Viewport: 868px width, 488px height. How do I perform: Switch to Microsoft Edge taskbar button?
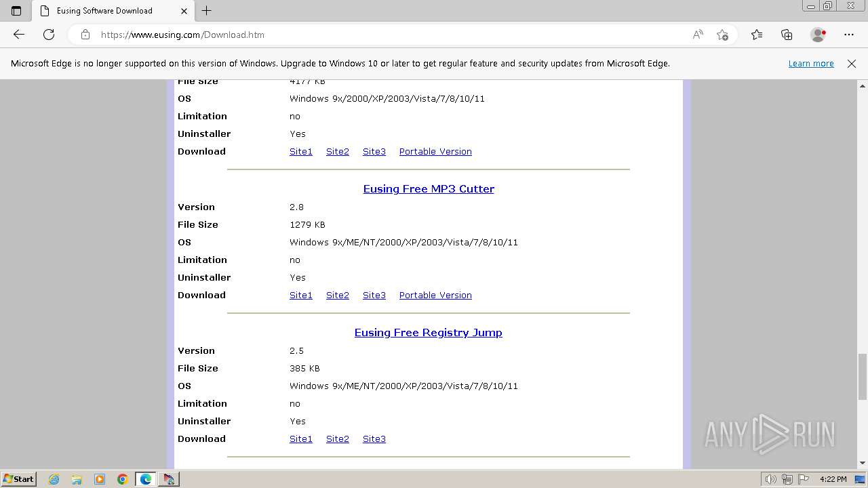pyautogui.click(x=146, y=479)
